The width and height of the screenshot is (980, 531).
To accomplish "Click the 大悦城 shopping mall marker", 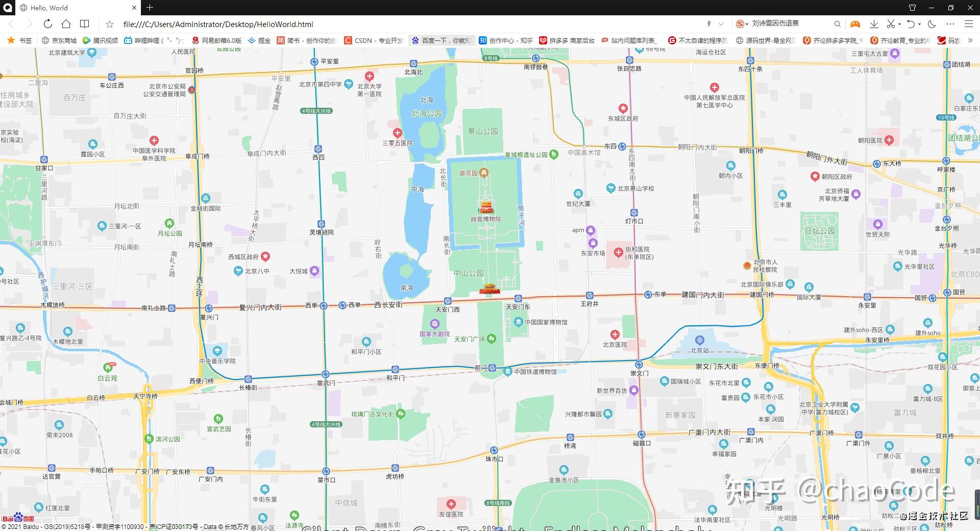I will (314, 271).
